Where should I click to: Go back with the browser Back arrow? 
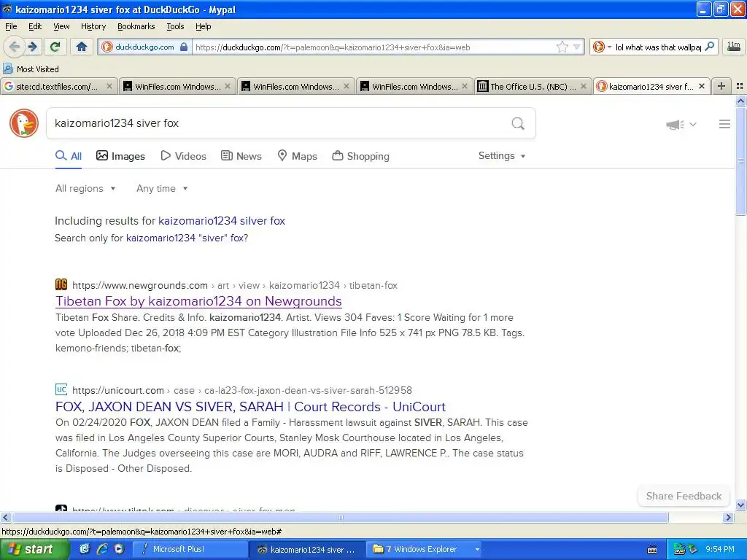pos(15,47)
